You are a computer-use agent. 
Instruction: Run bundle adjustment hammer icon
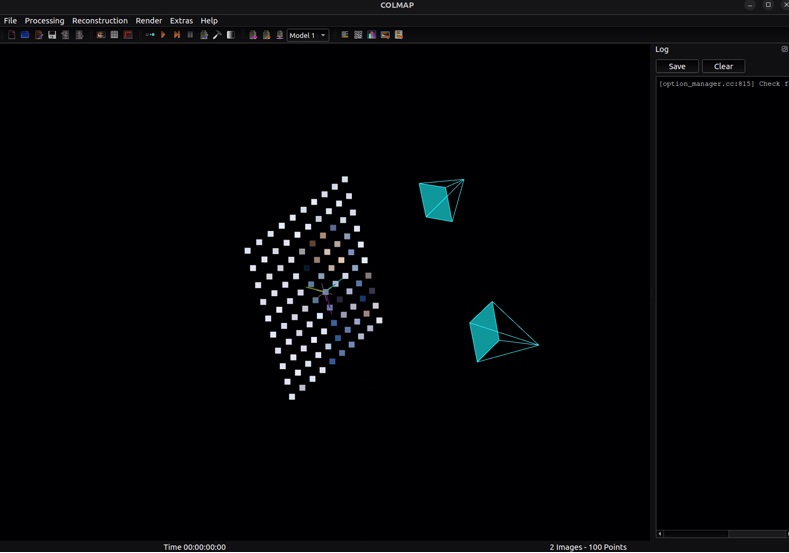point(217,35)
